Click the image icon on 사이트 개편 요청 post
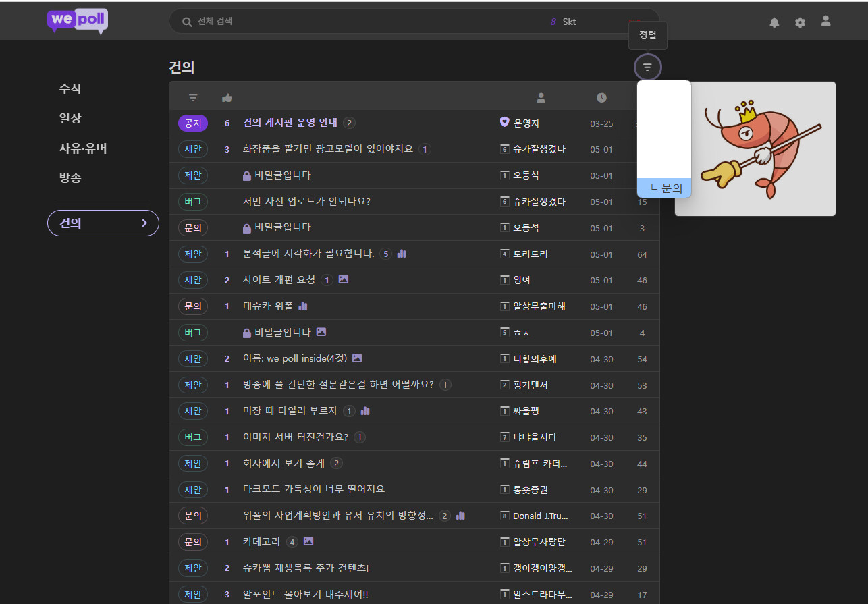868x604 pixels. pyautogui.click(x=344, y=279)
